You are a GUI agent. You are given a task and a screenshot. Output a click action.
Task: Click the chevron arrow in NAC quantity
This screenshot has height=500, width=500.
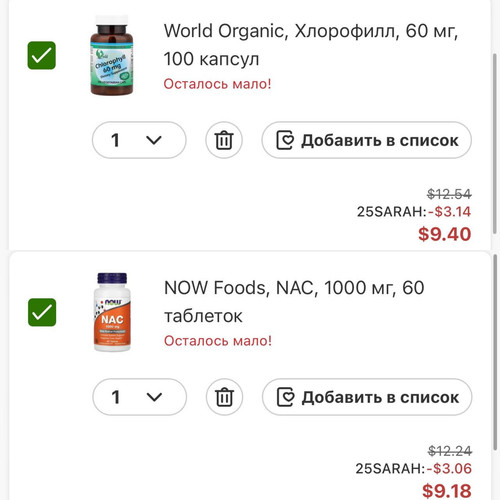tap(154, 397)
